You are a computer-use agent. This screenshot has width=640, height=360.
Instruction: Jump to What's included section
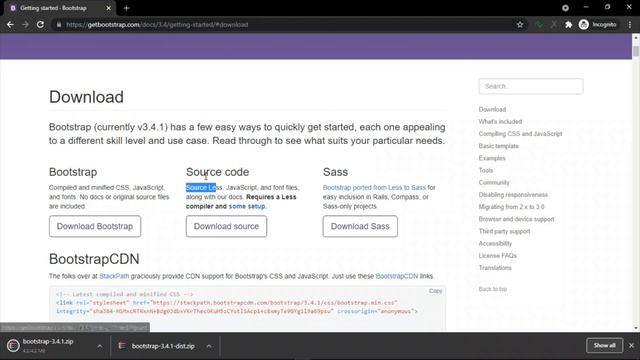click(500, 122)
